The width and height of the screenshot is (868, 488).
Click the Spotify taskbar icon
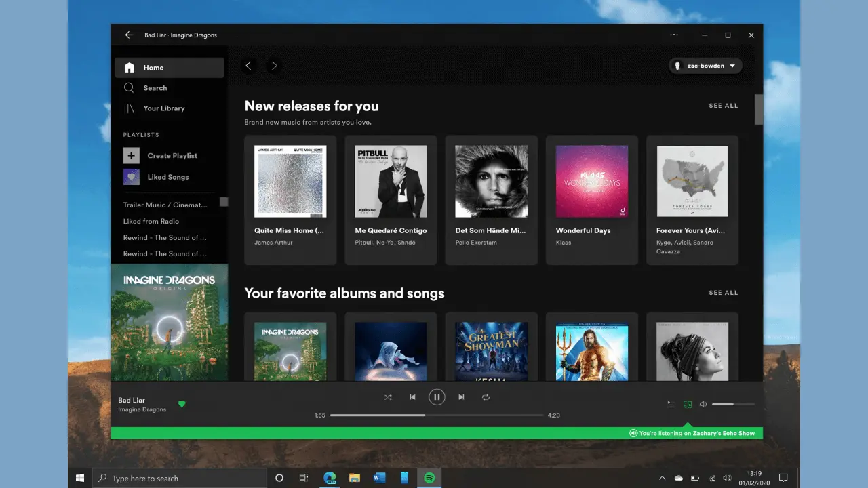[x=429, y=478]
